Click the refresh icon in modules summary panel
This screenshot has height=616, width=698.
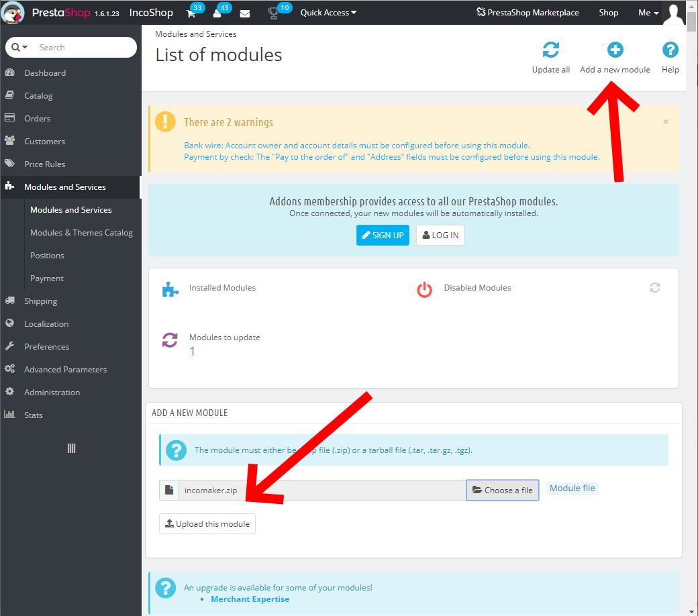pyautogui.click(x=655, y=288)
